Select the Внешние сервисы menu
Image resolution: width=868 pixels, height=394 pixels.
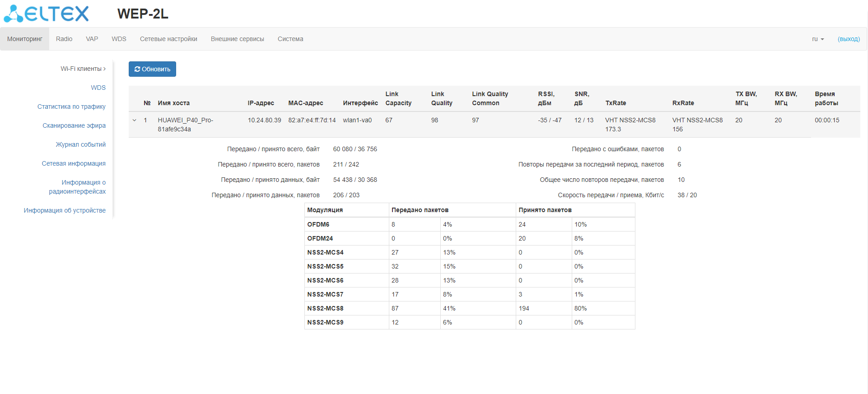(x=237, y=39)
